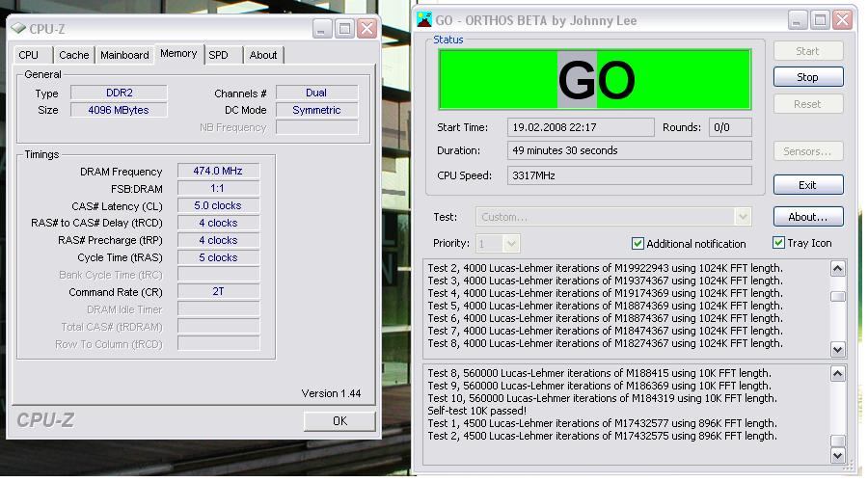This screenshot has height=482, width=868.
Task: Click the Command Rate value 2T
Action: (218, 291)
